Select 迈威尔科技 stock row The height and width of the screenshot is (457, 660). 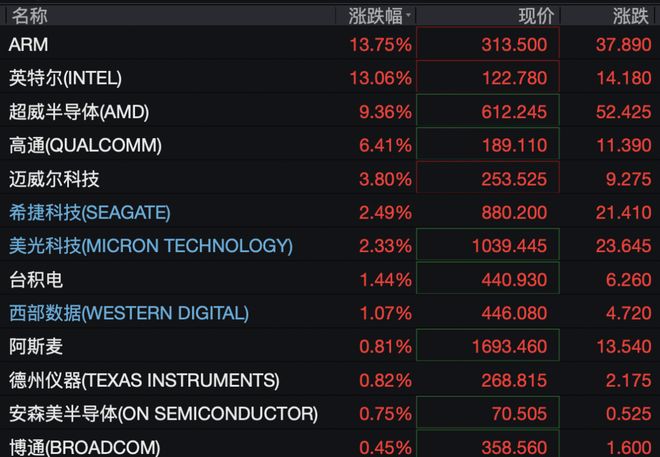point(330,179)
